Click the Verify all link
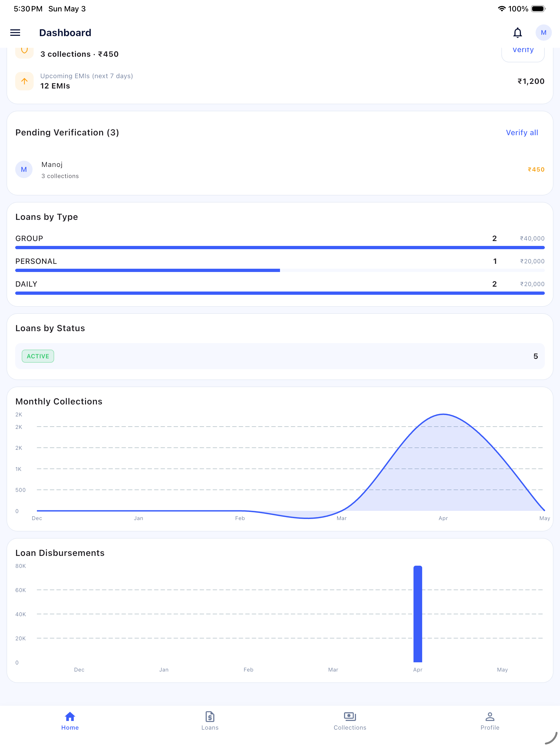The height and width of the screenshot is (747, 560). (x=522, y=133)
